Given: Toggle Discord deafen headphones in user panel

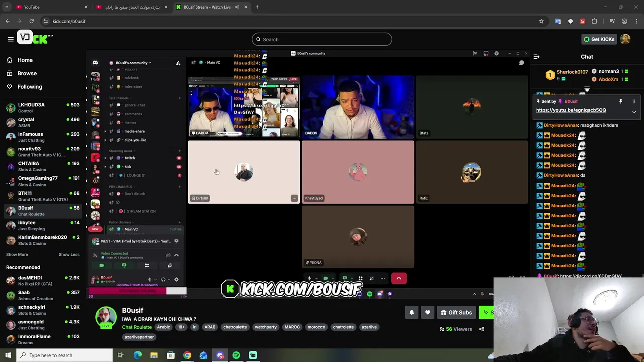Looking at the screenshot, I should [x=163, y=280].
